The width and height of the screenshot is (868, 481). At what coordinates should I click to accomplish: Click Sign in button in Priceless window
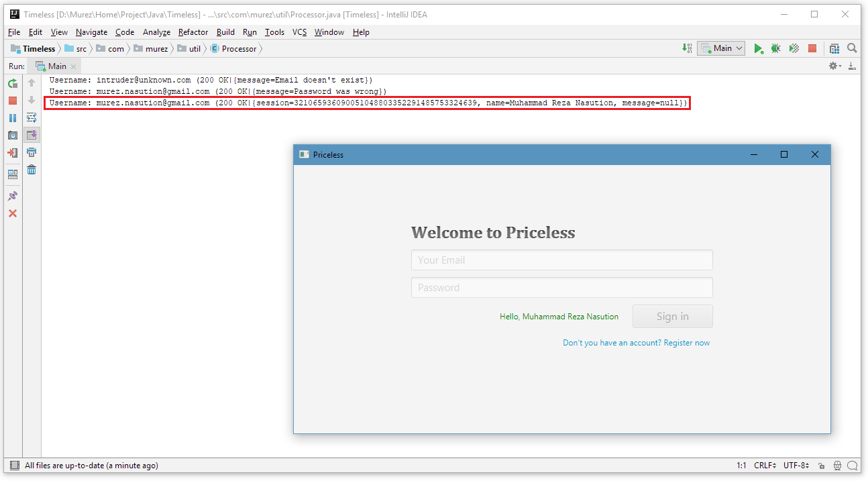pos(673,317)
